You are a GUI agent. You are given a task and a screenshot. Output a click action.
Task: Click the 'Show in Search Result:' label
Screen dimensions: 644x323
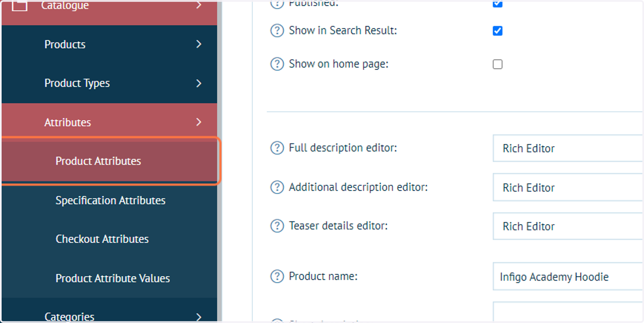[343, 31]
